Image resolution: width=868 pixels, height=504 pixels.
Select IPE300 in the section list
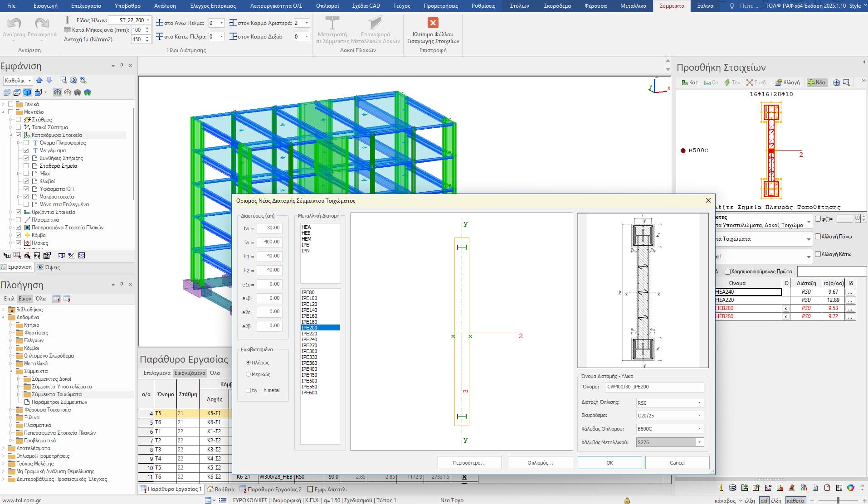pyautogui.click(x=310, y=351)
